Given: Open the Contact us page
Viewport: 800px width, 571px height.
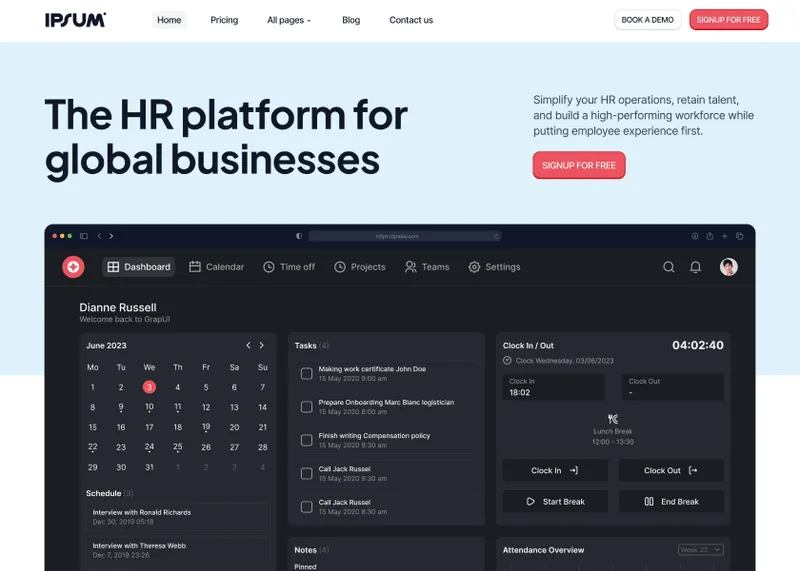Looking at the screenshot, I should 411,20.
